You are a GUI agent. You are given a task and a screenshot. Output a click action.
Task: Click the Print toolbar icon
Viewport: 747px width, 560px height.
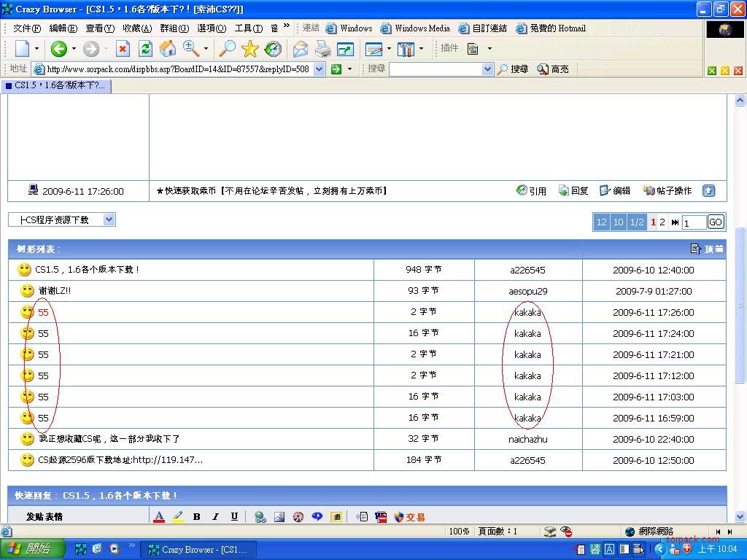(x=322, y=49)
